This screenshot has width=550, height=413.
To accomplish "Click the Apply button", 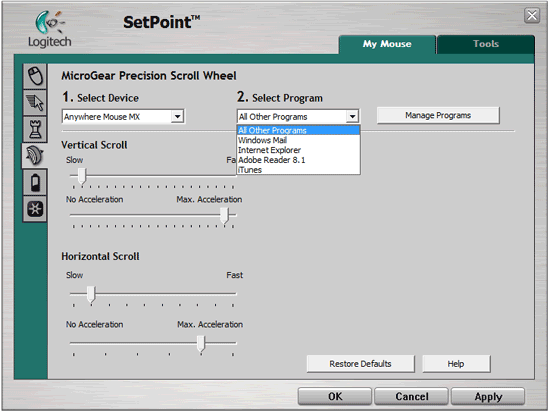I will pos(488,397).
